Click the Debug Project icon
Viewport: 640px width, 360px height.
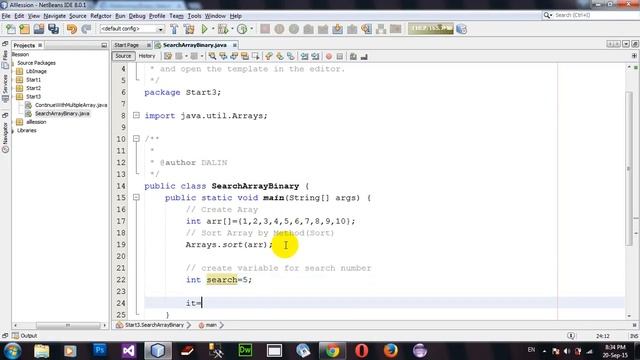coord(223,29)
